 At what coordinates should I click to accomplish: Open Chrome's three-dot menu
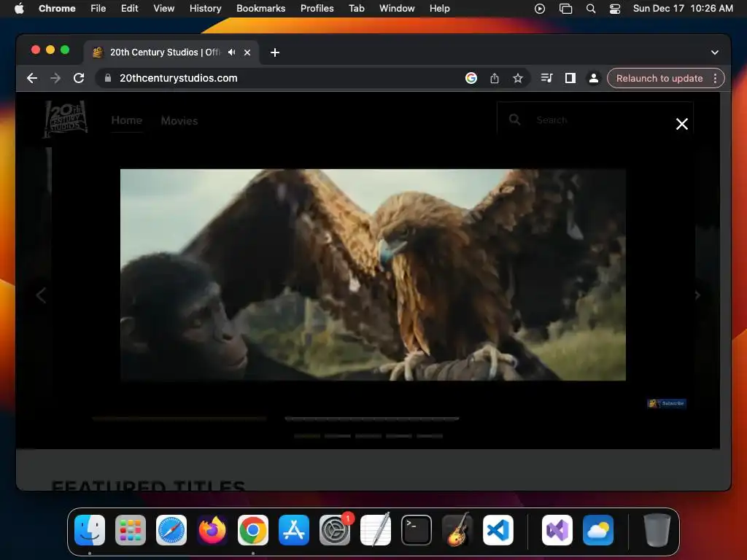715,78
